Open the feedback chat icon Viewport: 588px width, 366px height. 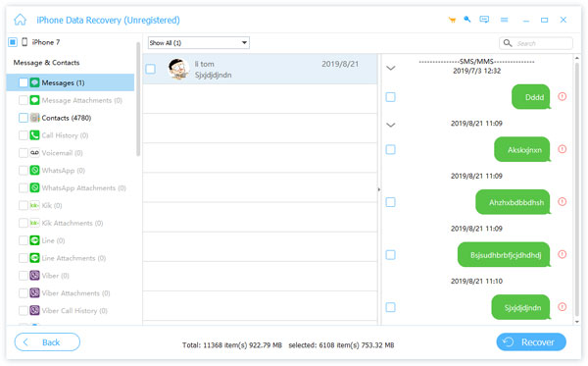[484, 20]
